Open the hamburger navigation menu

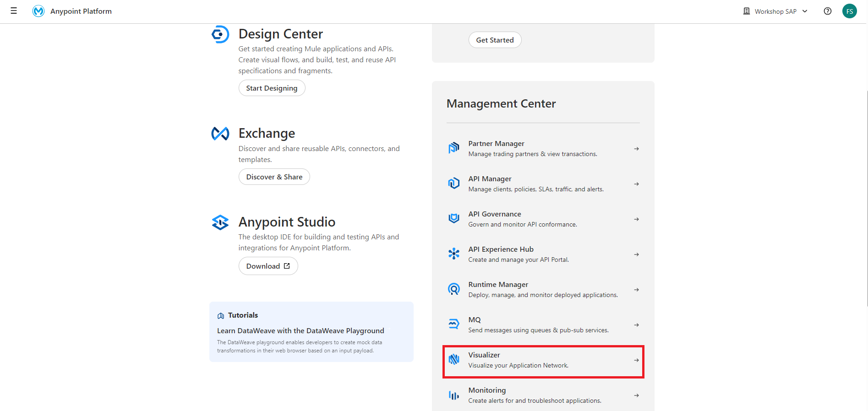point(14,11)
